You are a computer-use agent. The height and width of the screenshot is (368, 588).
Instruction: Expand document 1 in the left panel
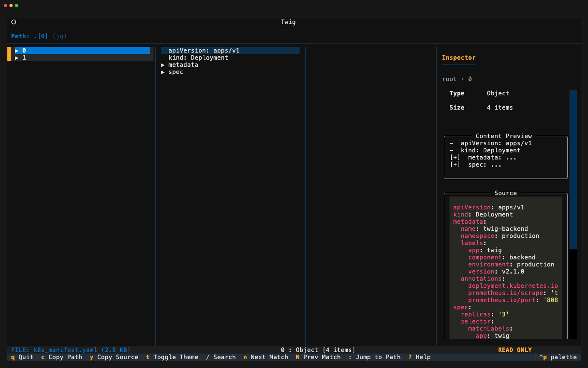click(17, 58)
